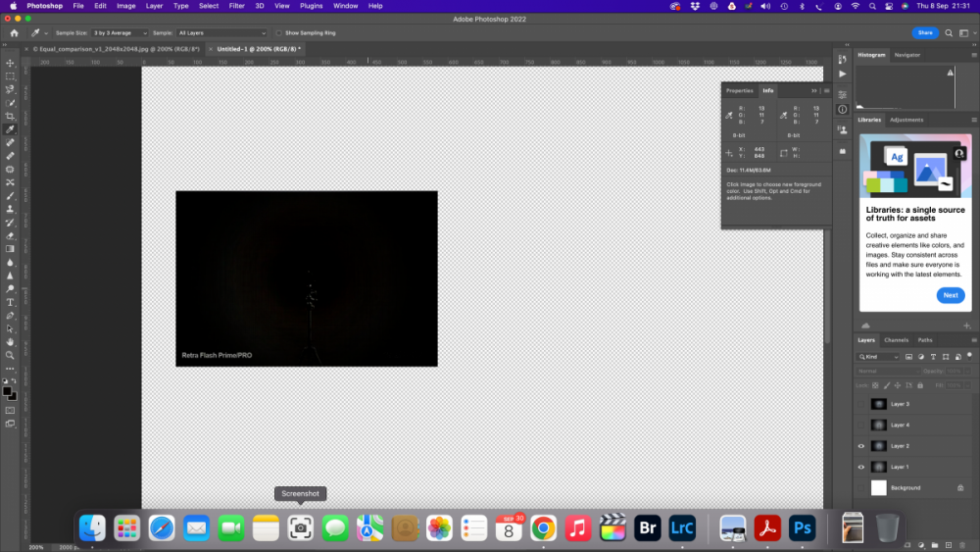Open the Paths tab
This screenshot has width=980, height=552.
(925, 340)
